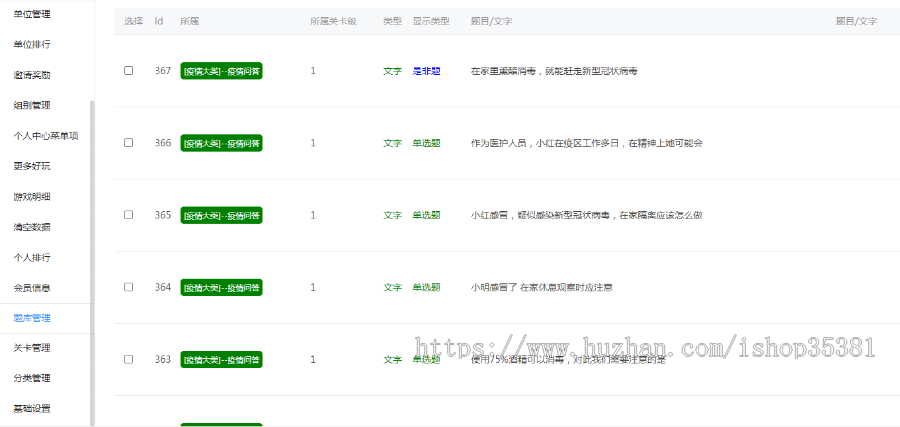Screen dimensions: 900x427
Task: Click the id cell 367
Action: point(163,71)
